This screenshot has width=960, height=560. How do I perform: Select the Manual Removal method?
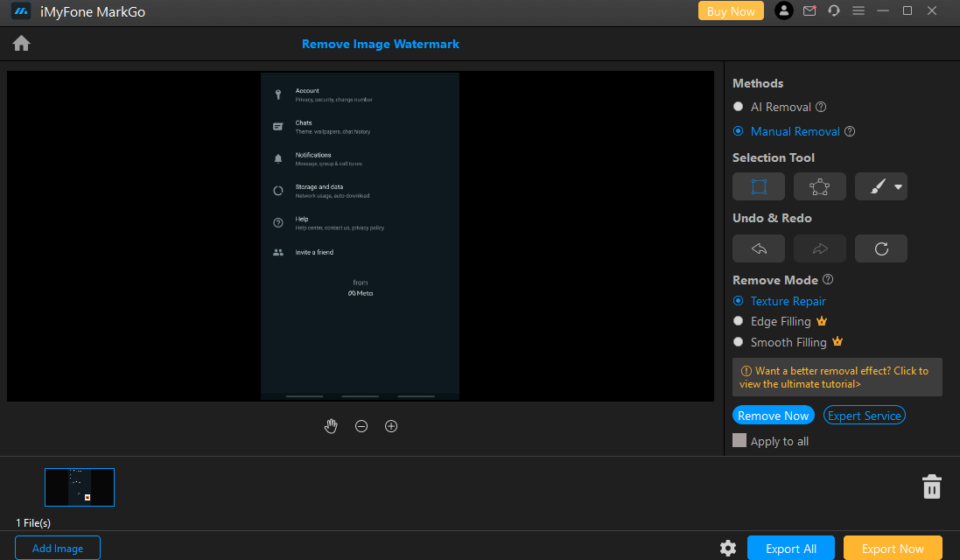point(739,131)
